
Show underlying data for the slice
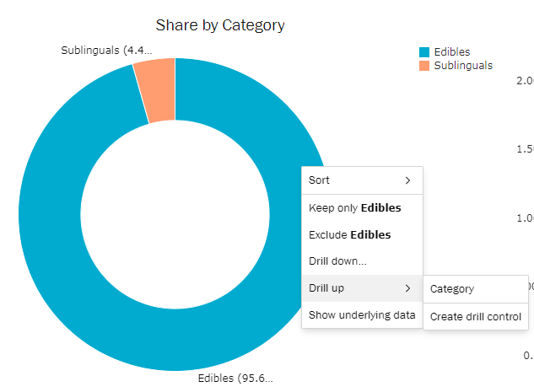click(362, 315)
